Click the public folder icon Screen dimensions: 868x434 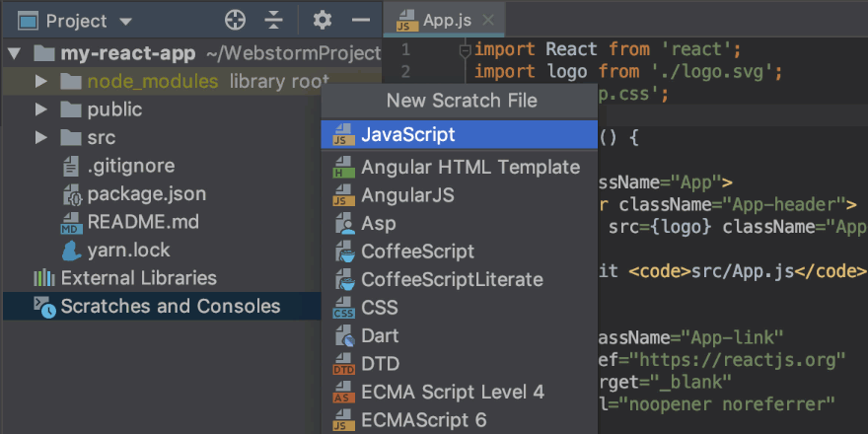(71, 109)
